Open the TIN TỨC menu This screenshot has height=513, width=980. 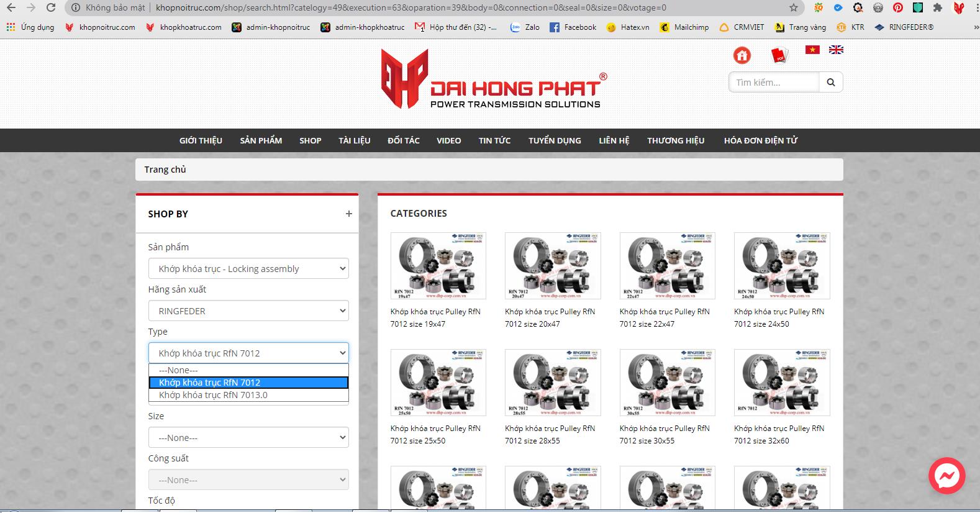[494, 140]
